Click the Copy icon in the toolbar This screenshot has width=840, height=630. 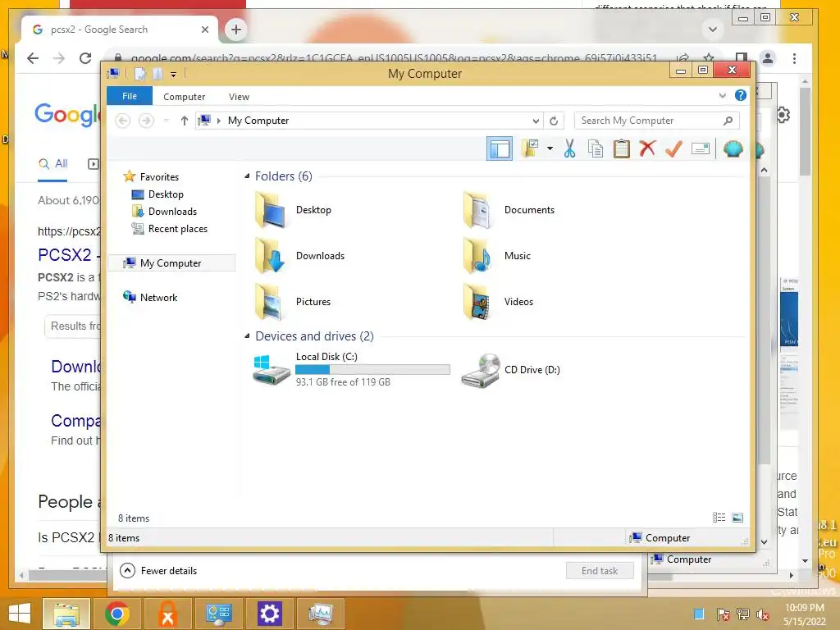point(596,148)
